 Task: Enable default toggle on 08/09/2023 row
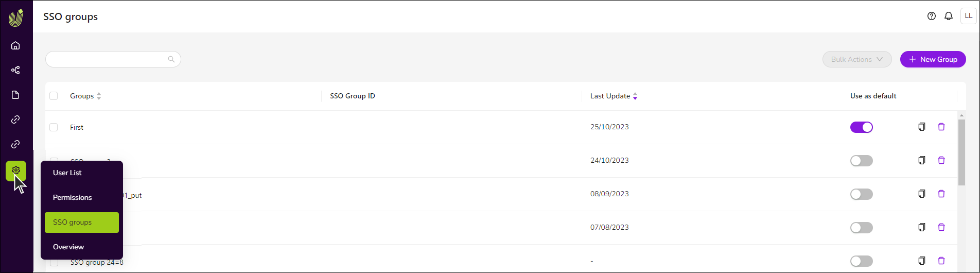[x=862, y=194]
